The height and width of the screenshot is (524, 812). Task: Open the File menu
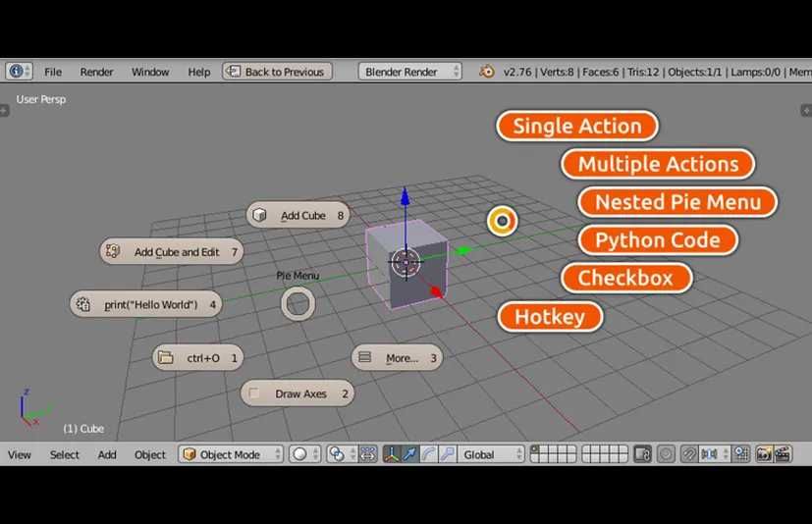[53, 72]
